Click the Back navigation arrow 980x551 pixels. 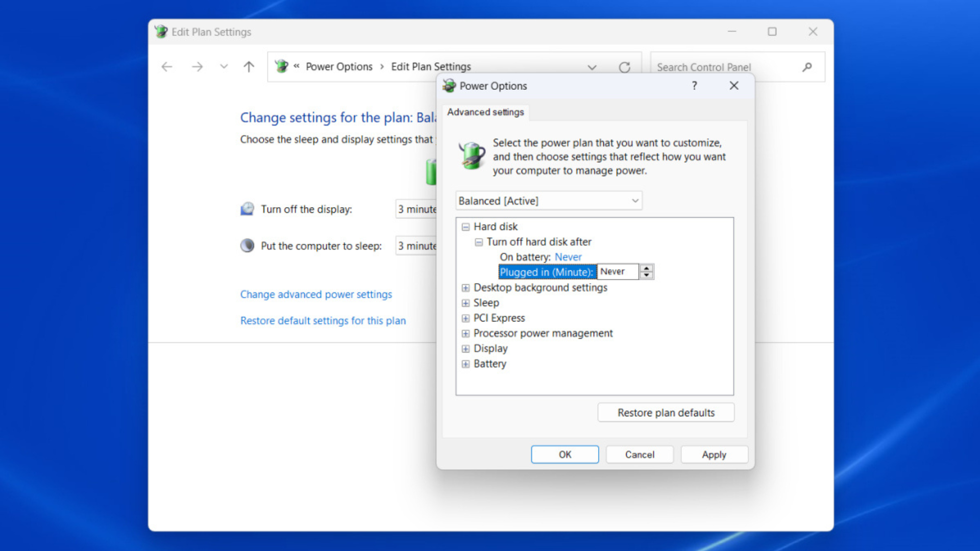[167, 67]
